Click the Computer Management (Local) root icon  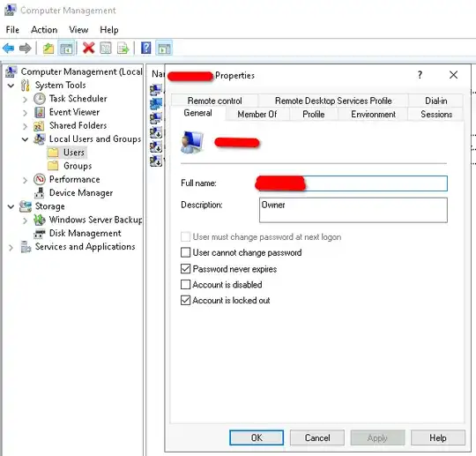tap(11, 71)
